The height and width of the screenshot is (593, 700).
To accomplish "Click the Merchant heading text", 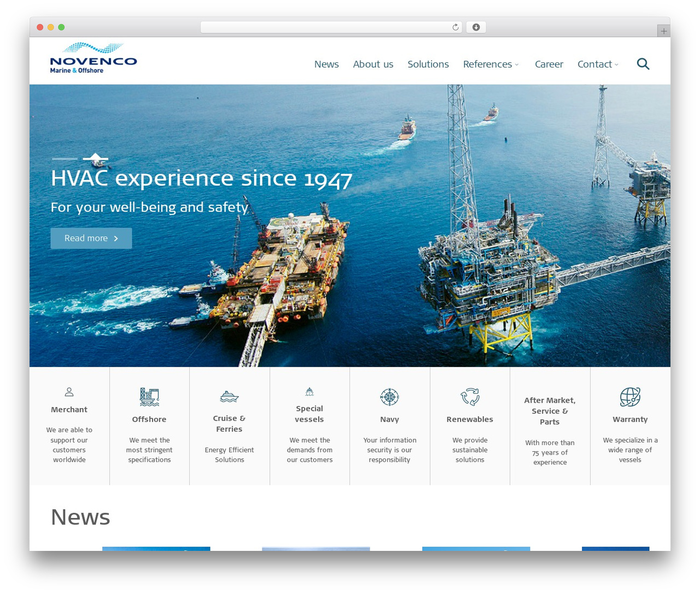I will (x=69, y=409).
